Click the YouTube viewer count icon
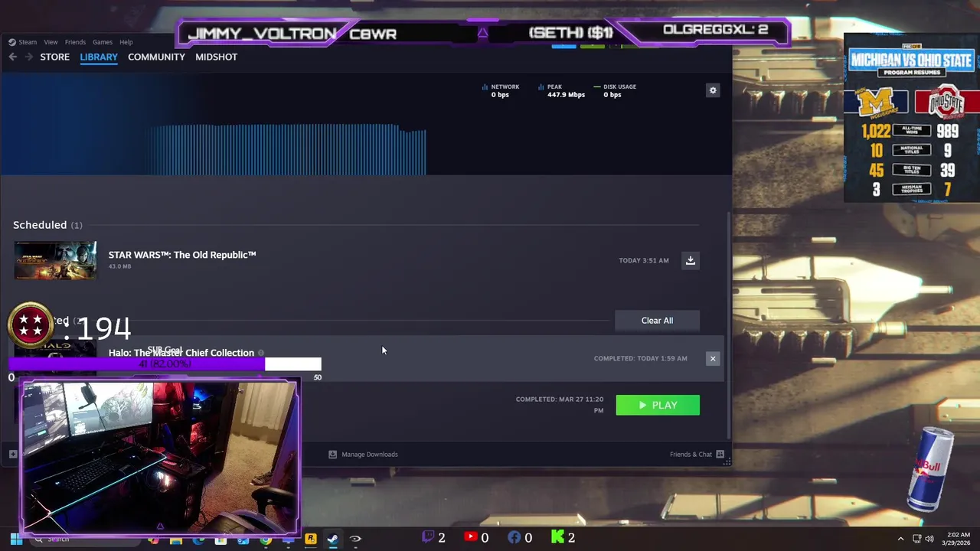This screenshot has height=551, width=980. (470, 537)
